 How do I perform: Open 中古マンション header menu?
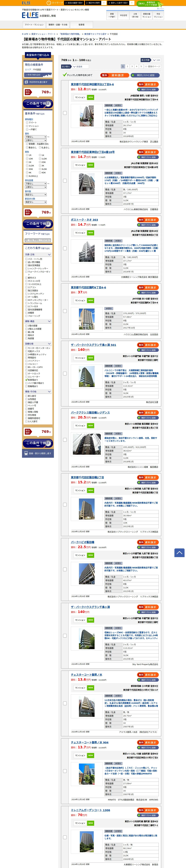pyautogui.click(x=158, y=15)
